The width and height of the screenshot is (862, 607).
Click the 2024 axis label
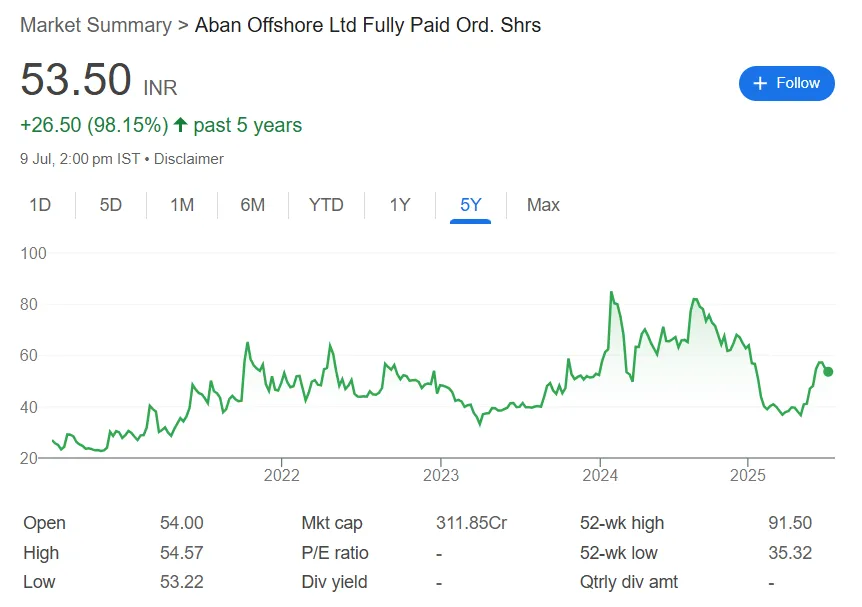tap(600, 475)
